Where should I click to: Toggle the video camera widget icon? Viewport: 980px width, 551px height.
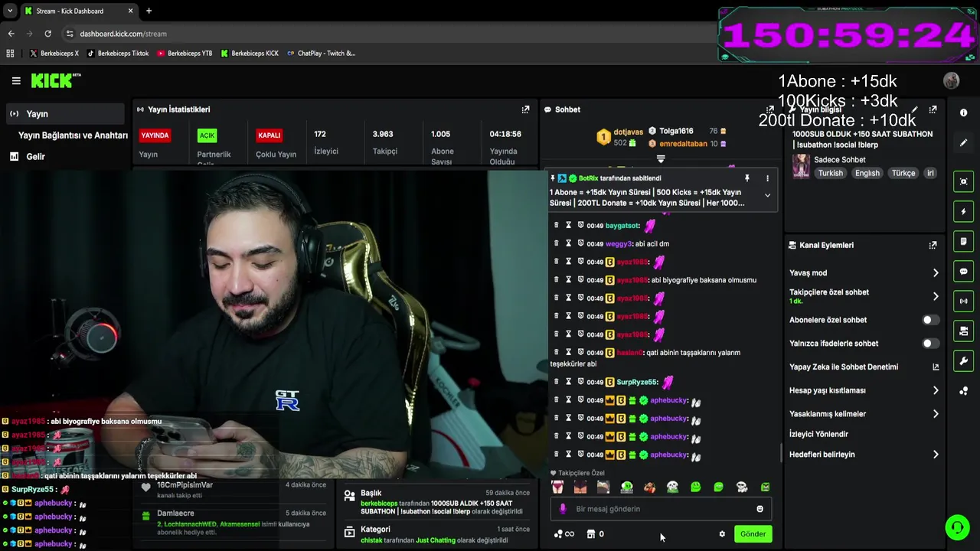[x=963, y=331]
